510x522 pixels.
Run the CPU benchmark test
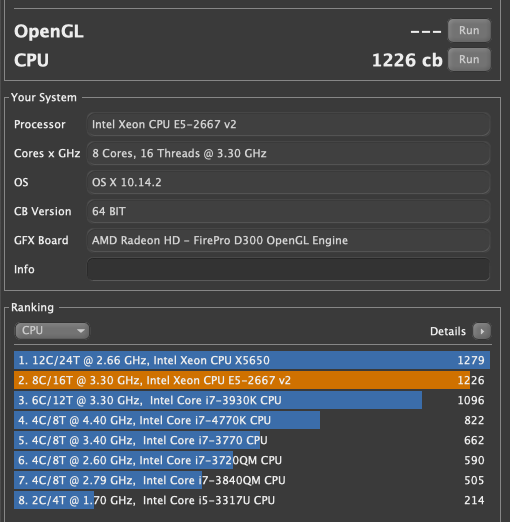pyautogui.click(x=469, y=59)
